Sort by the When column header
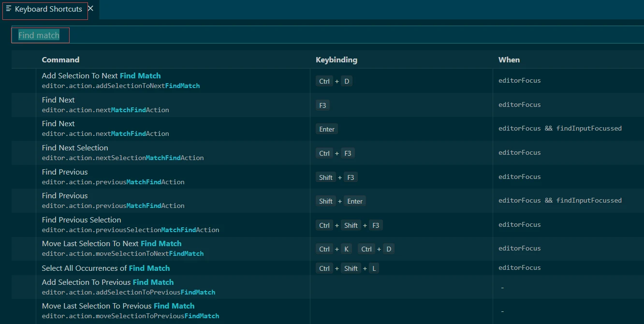644x324 pixels. coord(509,60)
